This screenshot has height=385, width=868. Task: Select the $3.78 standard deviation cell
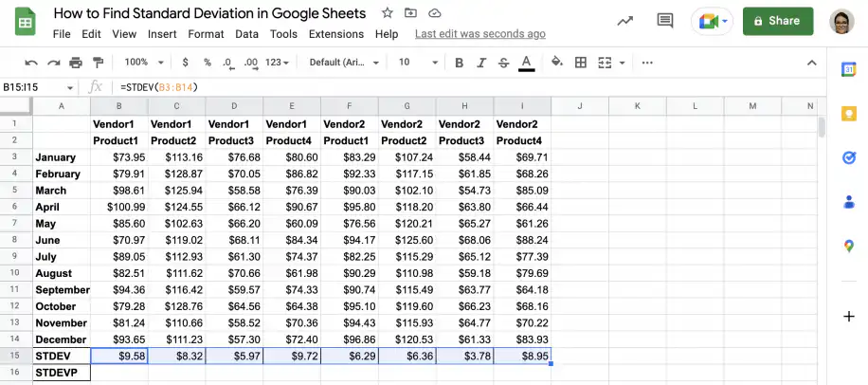coord(464,357)
